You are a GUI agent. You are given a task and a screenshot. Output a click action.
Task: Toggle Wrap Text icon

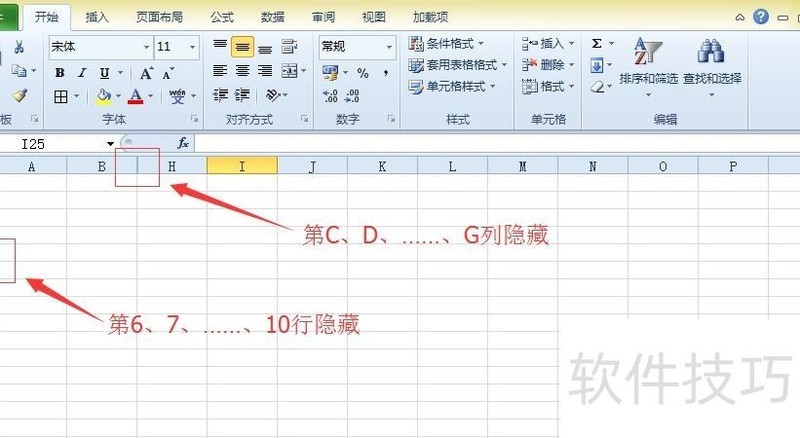coord(289,46)
